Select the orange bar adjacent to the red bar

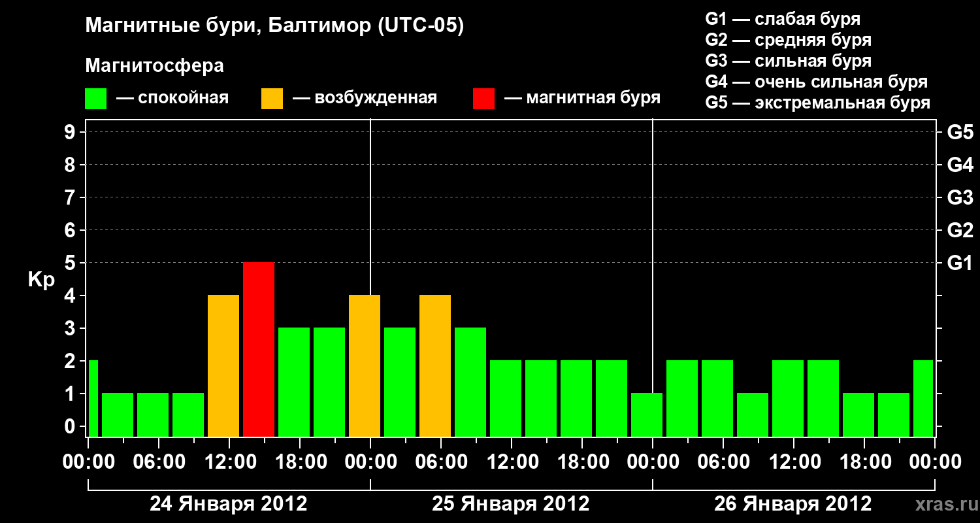coord(223,366)
